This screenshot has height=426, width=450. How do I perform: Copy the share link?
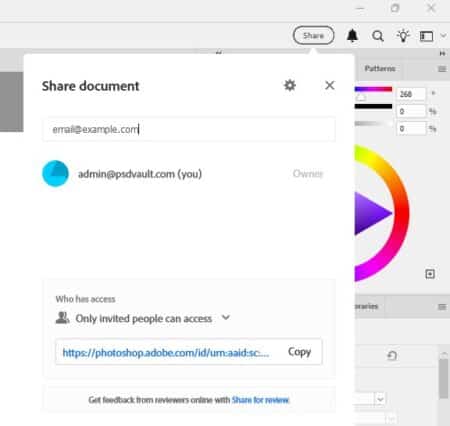pyautogui.click(x=299, y=352)
